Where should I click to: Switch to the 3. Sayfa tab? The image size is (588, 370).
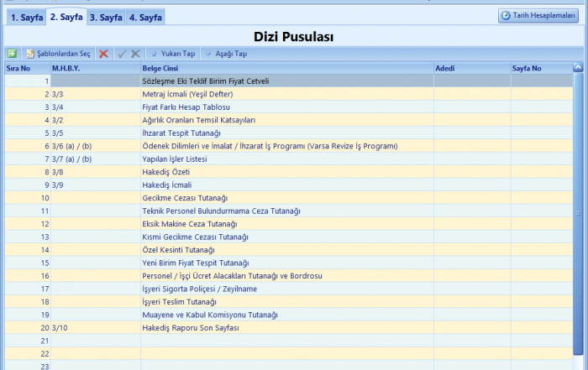point(106,17)
